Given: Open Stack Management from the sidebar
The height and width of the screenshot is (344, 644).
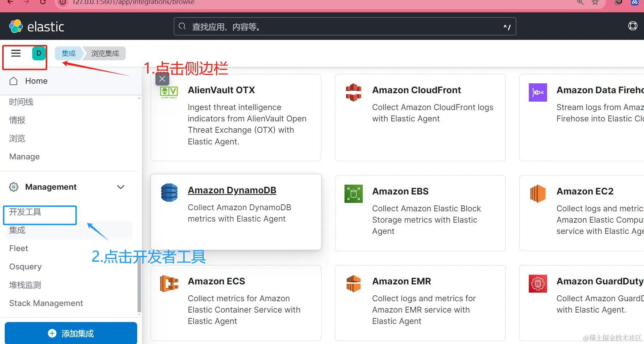Looking at the screenshot, I should tap(46, 303).
